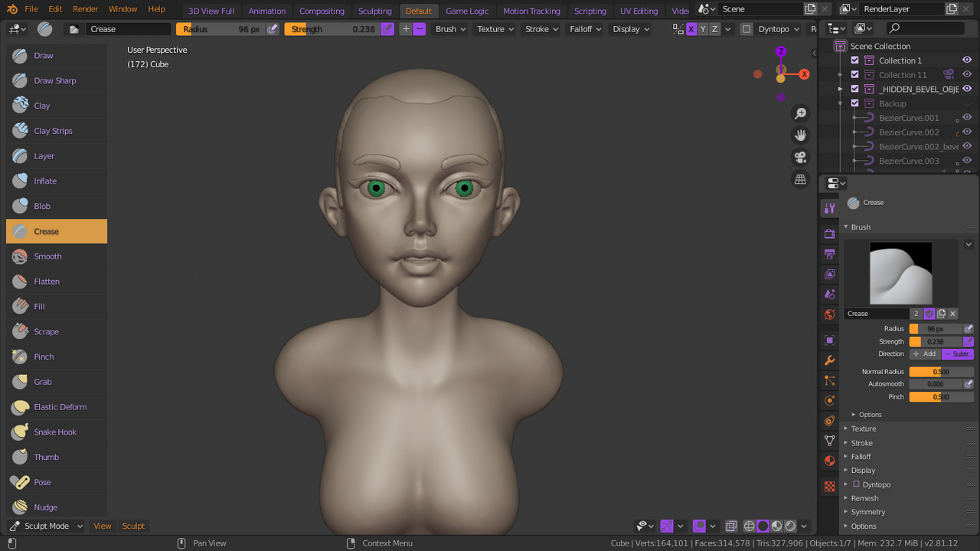
Task: Open the Sculpt menu in viewport footer
Action: [133, 526]
